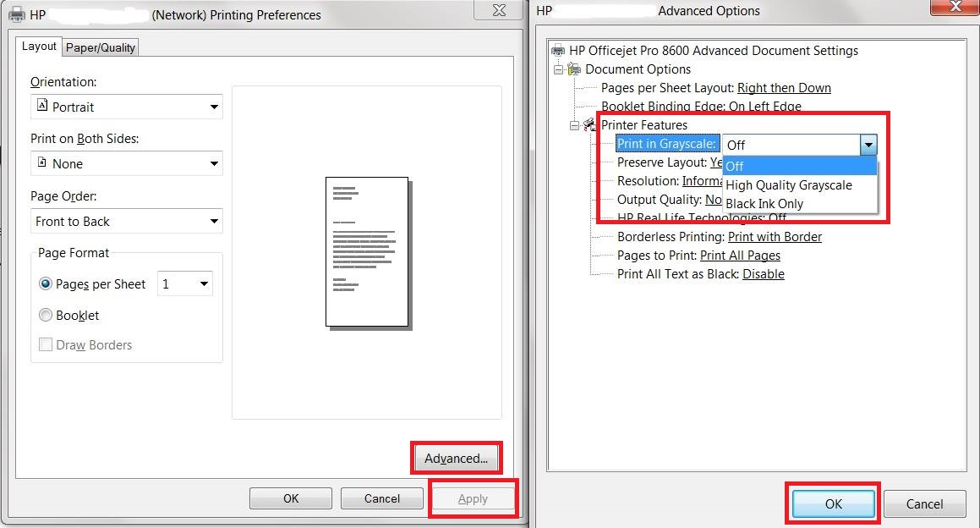Click the portrait page icon in Orientation box
Screen dimensions: 980x528
pyautogui.click(x=42, y=105)
